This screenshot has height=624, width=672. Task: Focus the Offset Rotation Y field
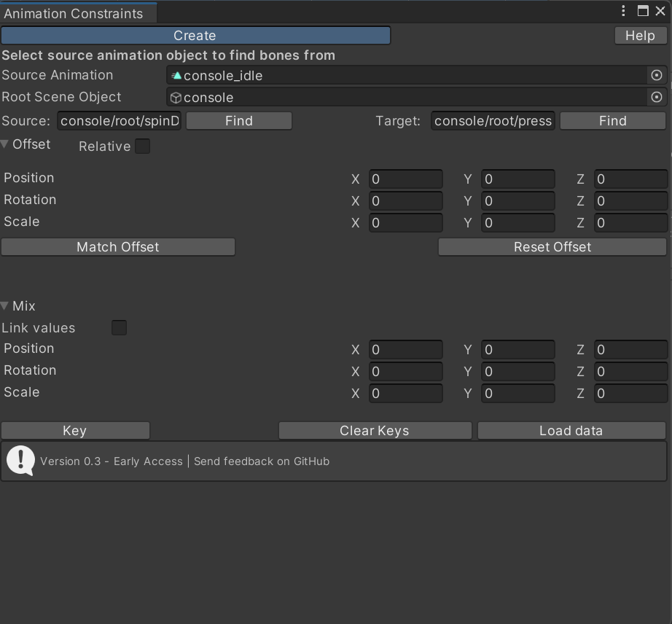(x=518, y=201)
